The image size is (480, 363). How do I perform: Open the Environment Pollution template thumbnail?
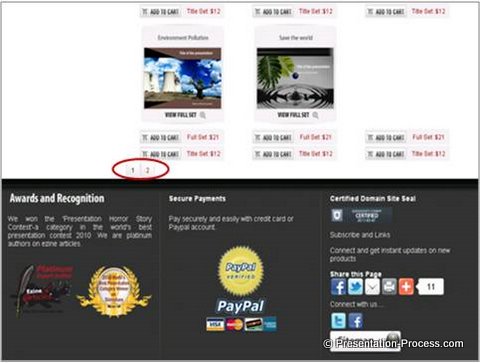[182, 78]
